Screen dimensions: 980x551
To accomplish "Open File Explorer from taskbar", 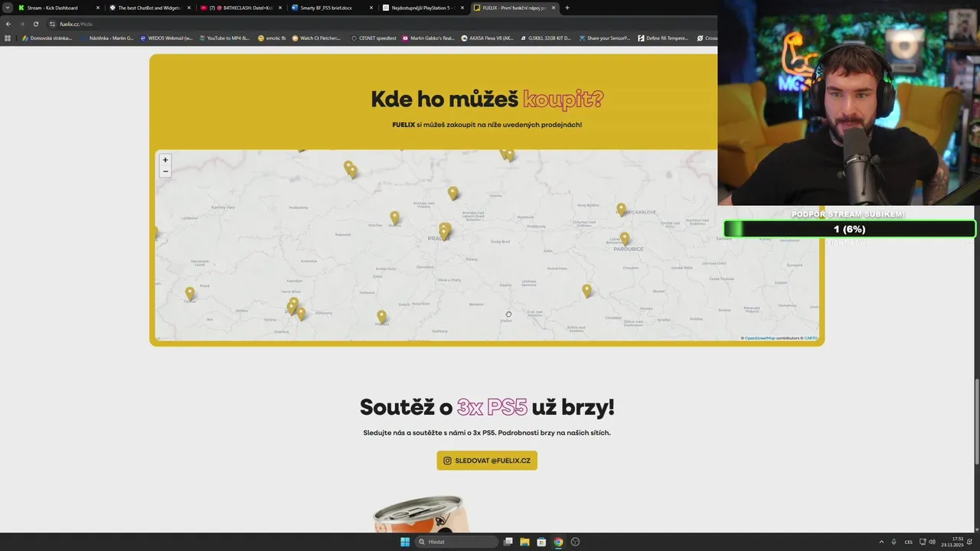I will (524, 542).
